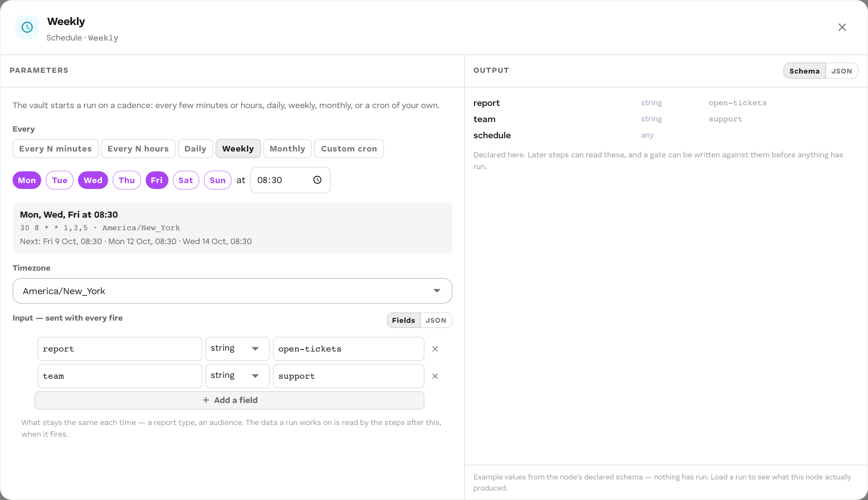868x500 pixels.
Task: Switch output view to JSON
Action: [842, 71]
